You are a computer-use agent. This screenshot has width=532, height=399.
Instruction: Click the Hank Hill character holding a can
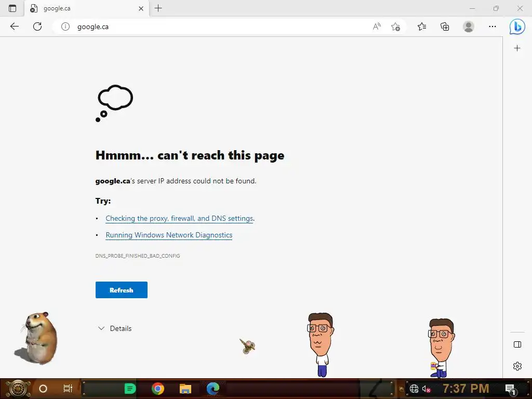tap(441, 348)
